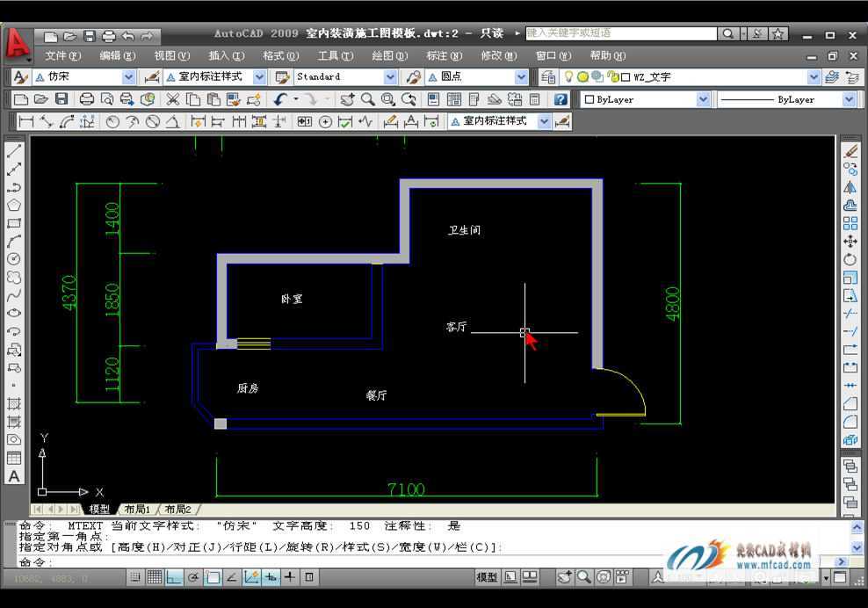Click the red AutoCAD application menu button
The image size is (868, 608).
point(18,44)
